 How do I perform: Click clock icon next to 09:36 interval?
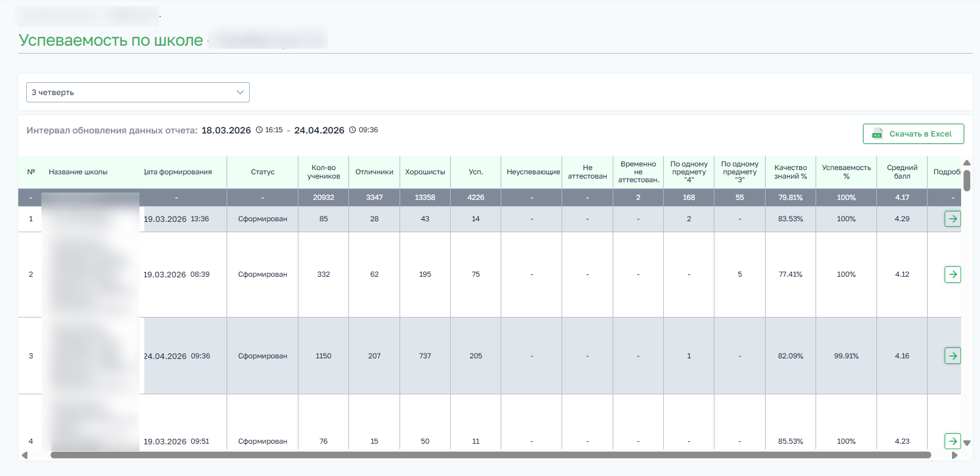[352, 130]
